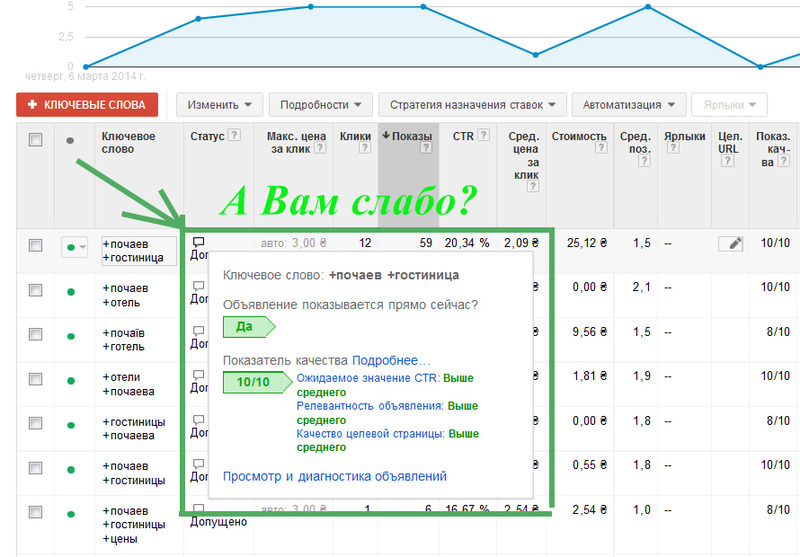Expand the Стратегия назначения ставок dropdown

[473, 104]
